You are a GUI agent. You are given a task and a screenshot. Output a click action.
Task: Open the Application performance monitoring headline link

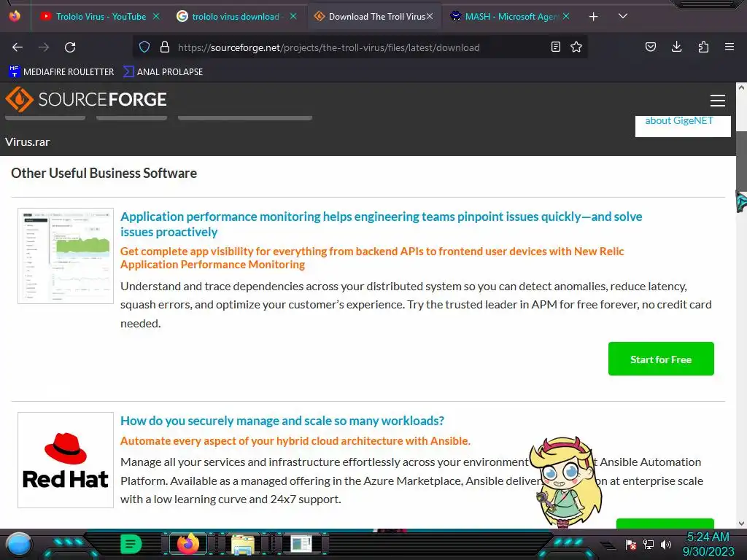pos(381,225)
